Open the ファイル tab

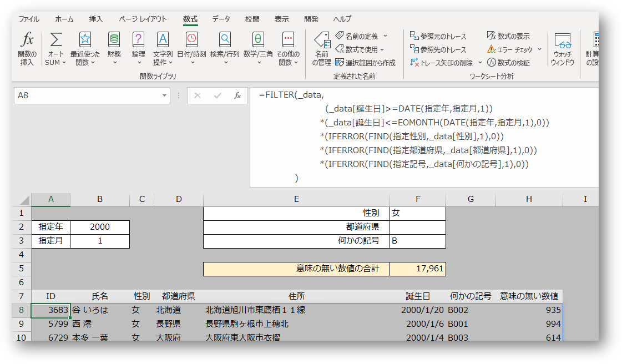pos(28,19)
